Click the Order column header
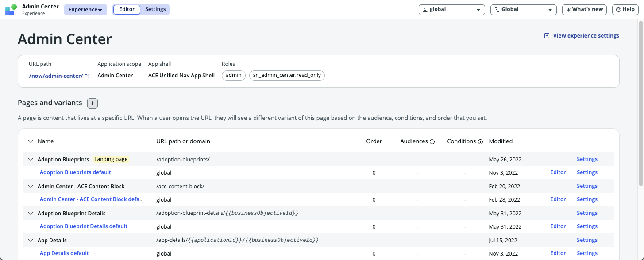 coord(374,141)
